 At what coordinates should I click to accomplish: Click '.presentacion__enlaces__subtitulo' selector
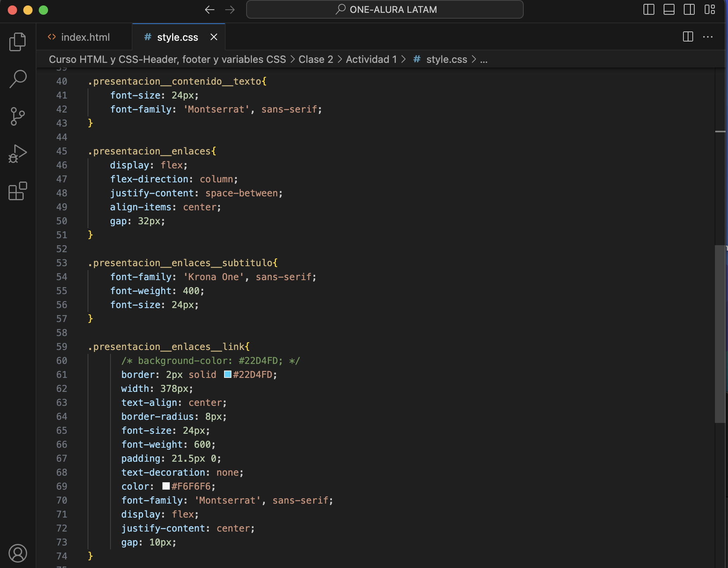[x=180, y=263]
